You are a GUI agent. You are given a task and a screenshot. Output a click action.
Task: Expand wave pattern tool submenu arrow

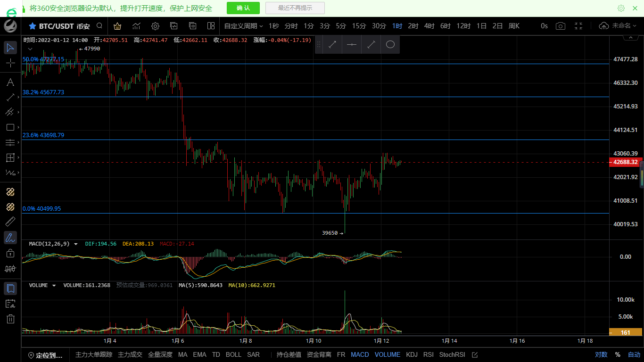(x=18, y=173)
